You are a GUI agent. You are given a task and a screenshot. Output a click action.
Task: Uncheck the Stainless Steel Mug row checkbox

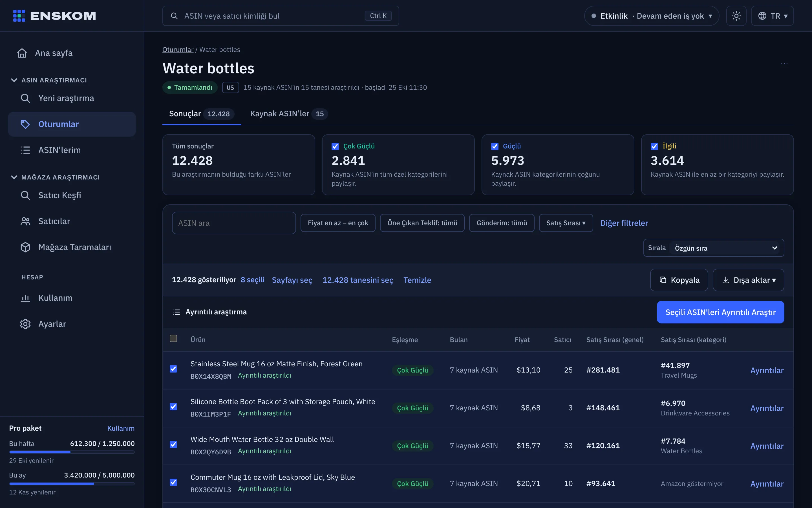173,369
